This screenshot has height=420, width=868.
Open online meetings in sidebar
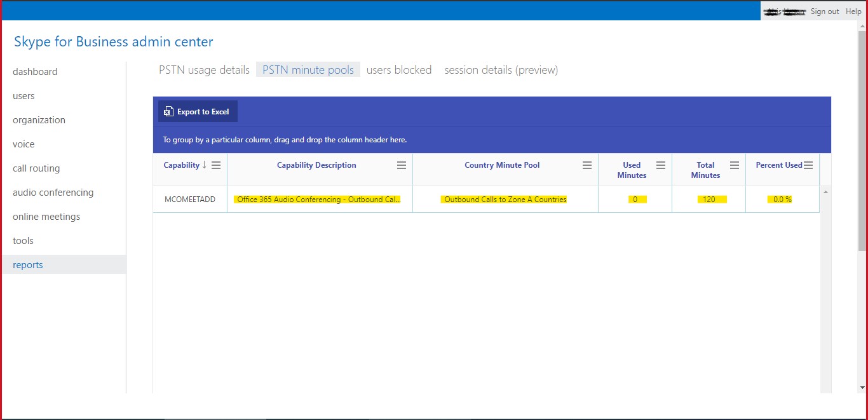[46, 217]
